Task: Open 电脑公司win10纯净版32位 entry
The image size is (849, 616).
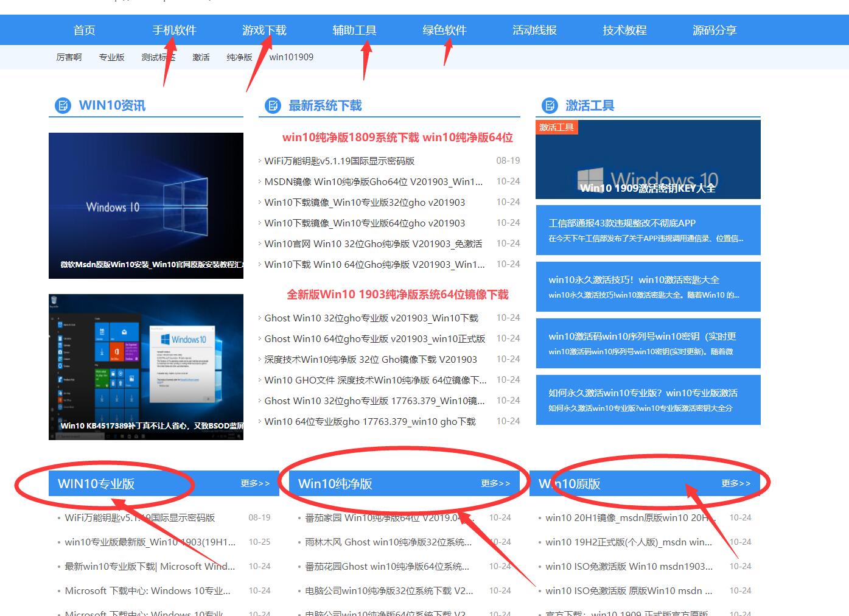Action: click(389, 590)
